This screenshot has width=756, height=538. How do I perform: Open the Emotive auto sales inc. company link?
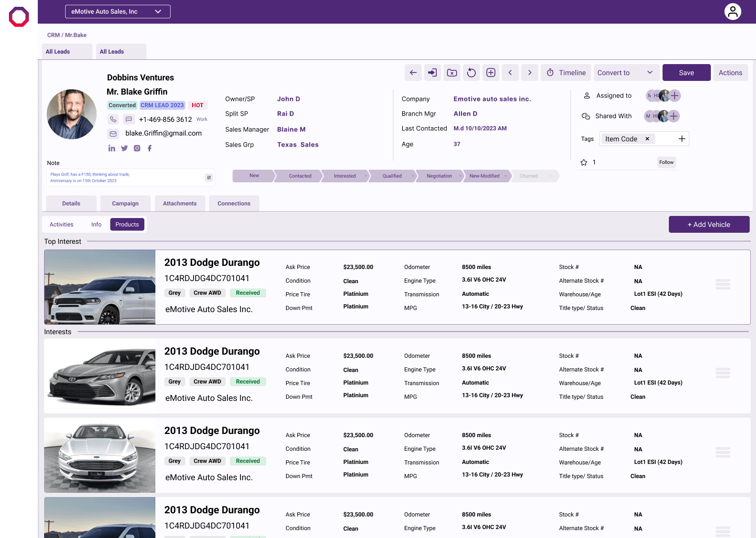[x=492, y=99]
